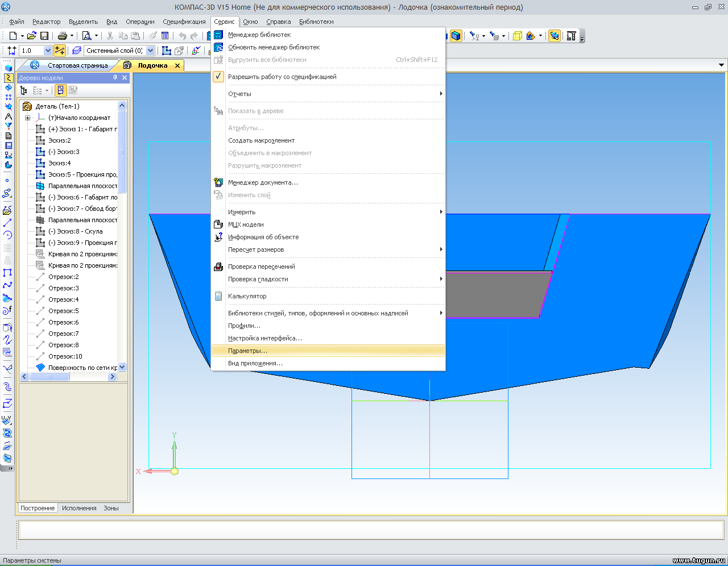Image resolution: width=728 pixels, height=566 pixels.
Task: Click the Open file folder icon
Action: point(32,36)
